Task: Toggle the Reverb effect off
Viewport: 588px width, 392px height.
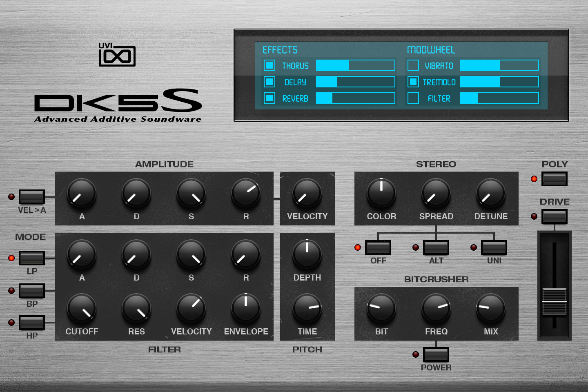Action: coord(269,98)
